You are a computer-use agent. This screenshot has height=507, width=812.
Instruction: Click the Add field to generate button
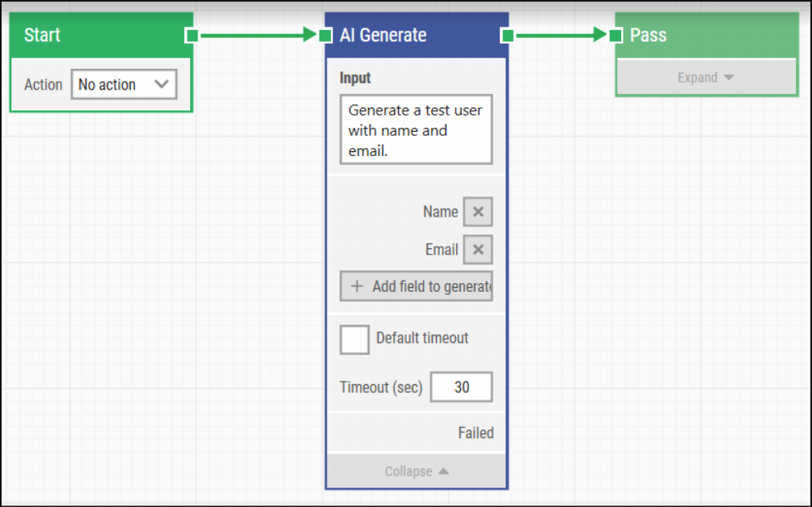click(x=416, y=285)
